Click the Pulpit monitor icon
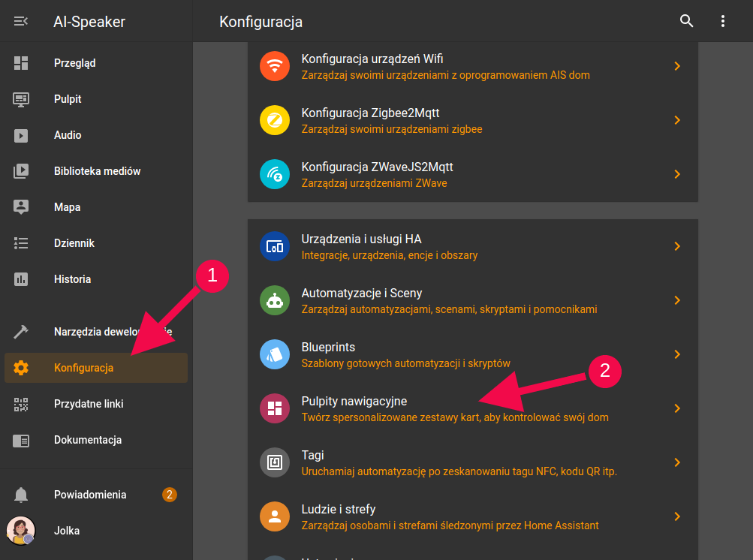 coord(21,99)
